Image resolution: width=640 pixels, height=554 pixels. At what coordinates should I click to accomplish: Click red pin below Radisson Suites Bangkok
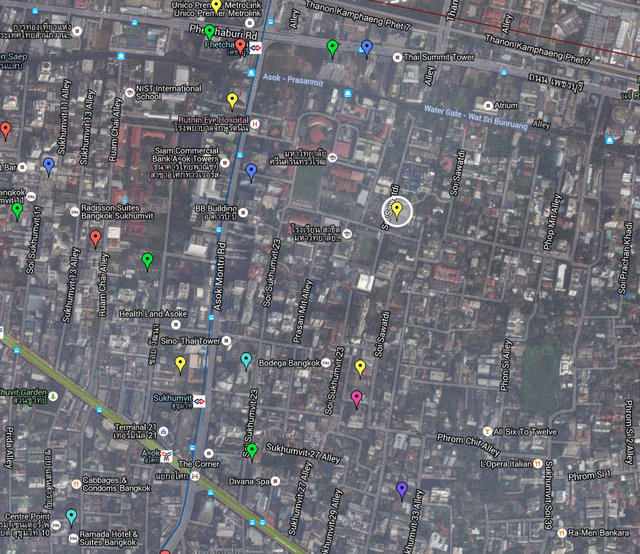coord(96,239)
